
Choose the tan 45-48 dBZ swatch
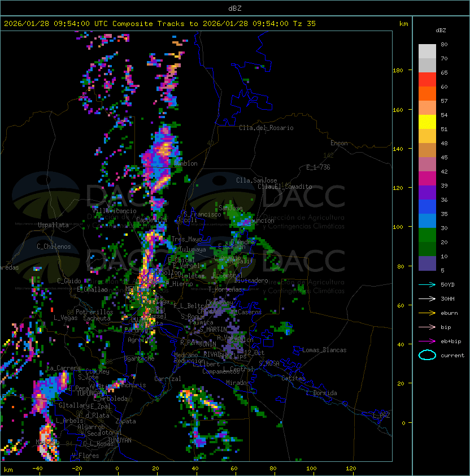point(427,150)
